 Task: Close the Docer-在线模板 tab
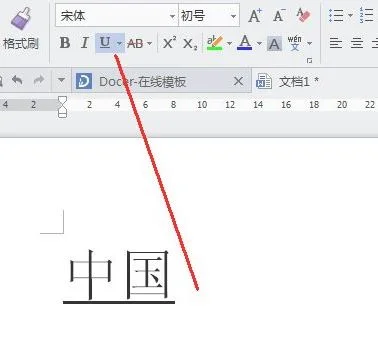[238, 81]
